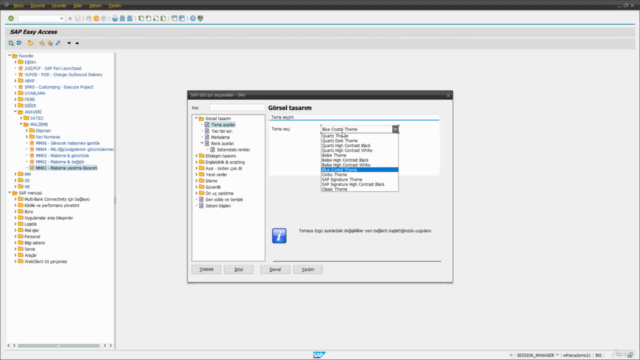
Task: Select SPRO - Customizing - Execute Project
Action: pyautogui.click(x=59, y=87)
